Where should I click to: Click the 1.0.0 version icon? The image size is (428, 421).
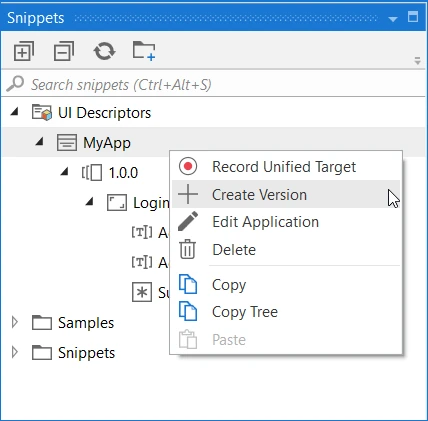coord(92,173)
